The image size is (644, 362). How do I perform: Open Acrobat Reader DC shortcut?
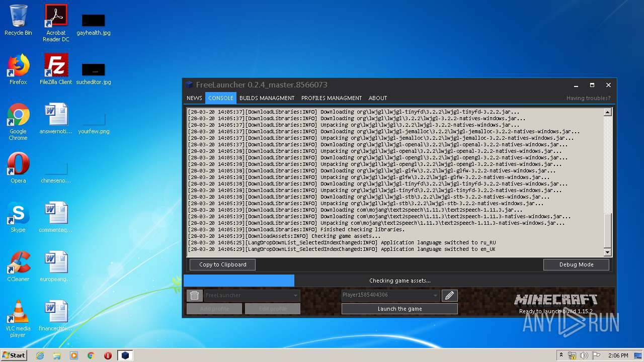pos(56,23)
